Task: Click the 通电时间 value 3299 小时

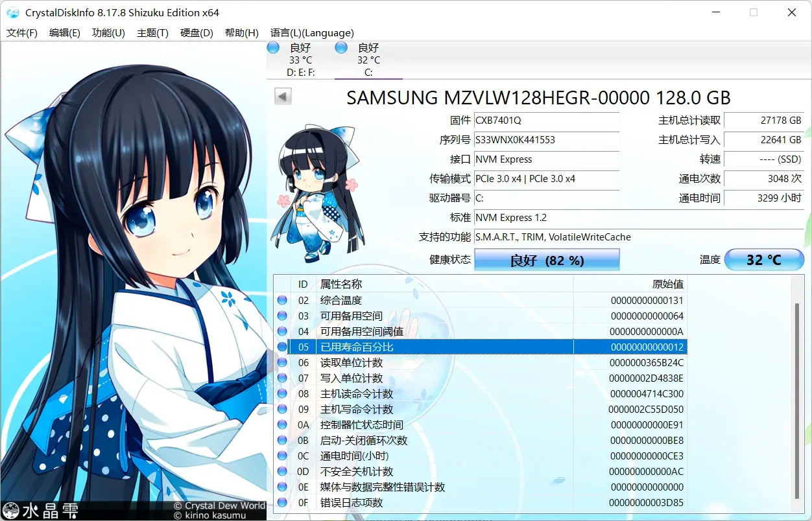Action: coord(764,198)
